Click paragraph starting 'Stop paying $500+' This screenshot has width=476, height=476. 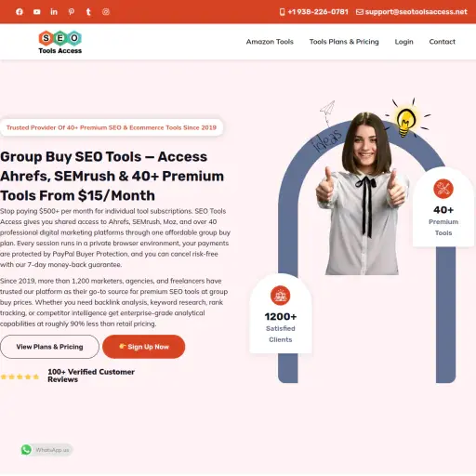[115, 238]
